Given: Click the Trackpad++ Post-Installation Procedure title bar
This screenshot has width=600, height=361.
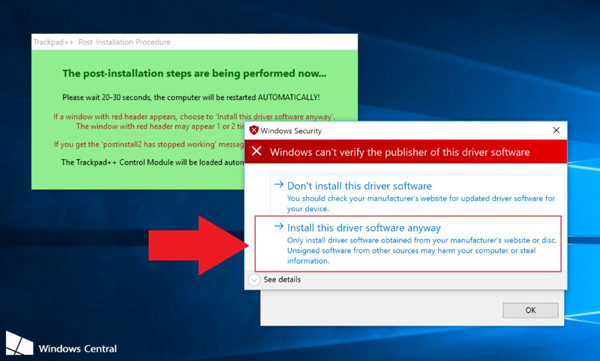Looking at the screenshot, I should coord(194,42).
